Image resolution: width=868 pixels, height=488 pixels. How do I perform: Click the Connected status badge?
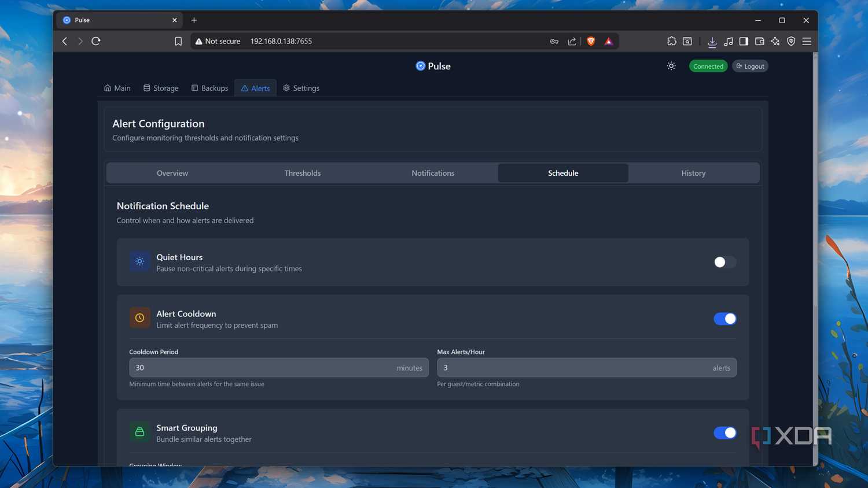(x=708, y=66)
